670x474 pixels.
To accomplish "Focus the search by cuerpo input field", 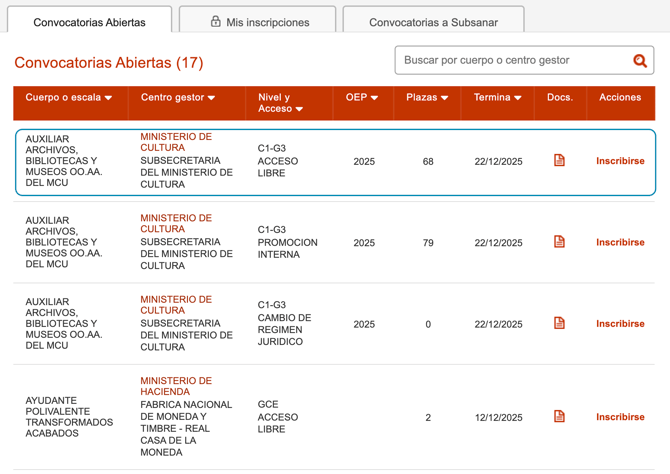I will pyautogui.click(x=510, y=61).
